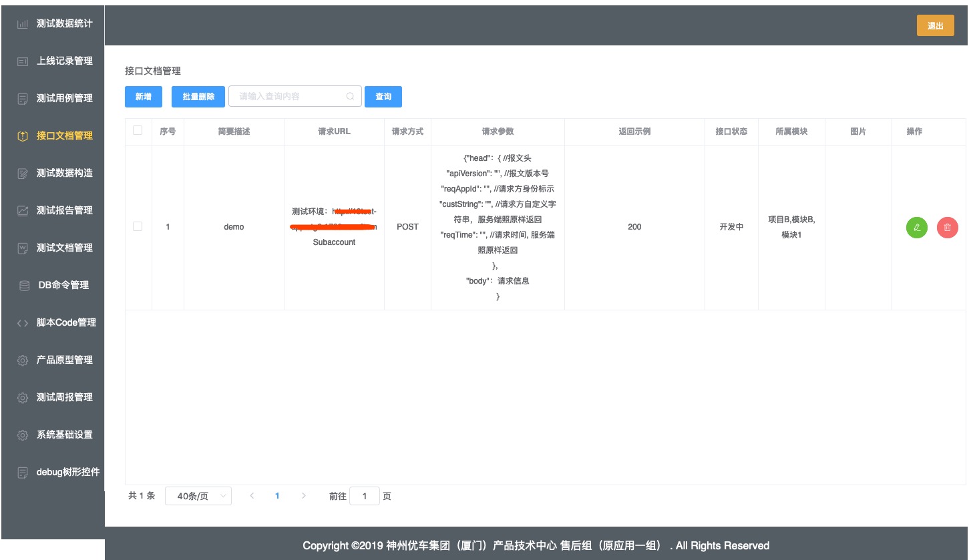This screenshot has width=969, height=560.
Task: Click the 请求URL column header
Action: 334,131
